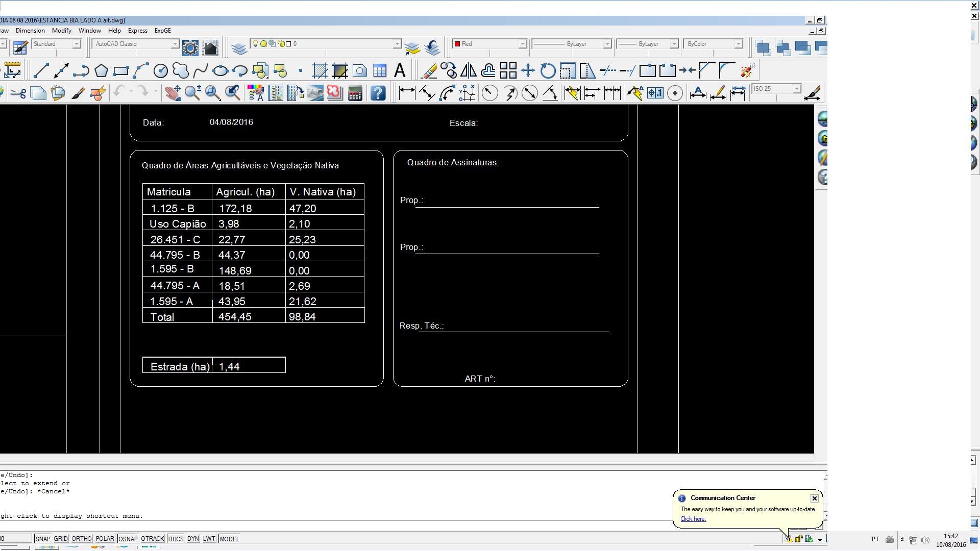Image resolution: width=980 pixels, height=551 pixels.
Task: Open the Standard style dropdown
Action: (77, 44)
